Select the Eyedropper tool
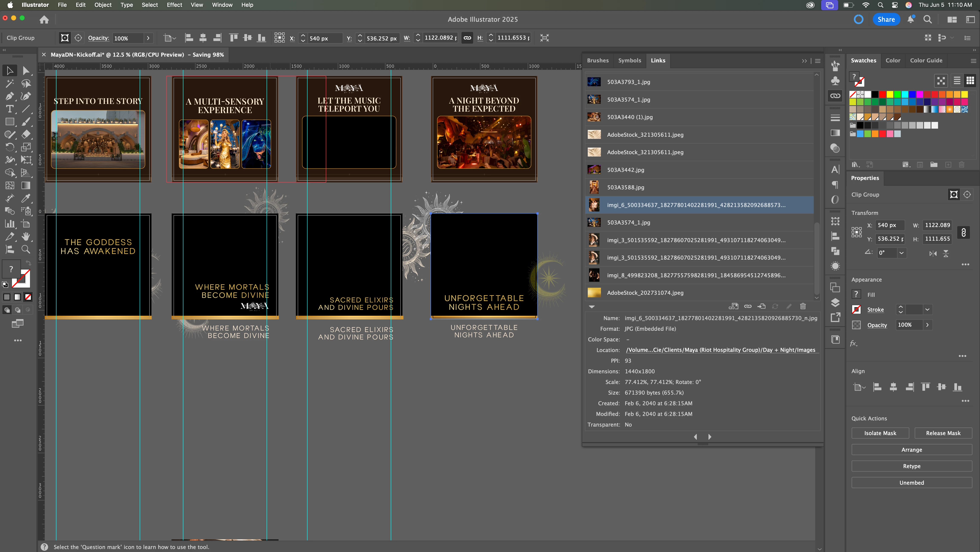 click(x=26, y=198)
